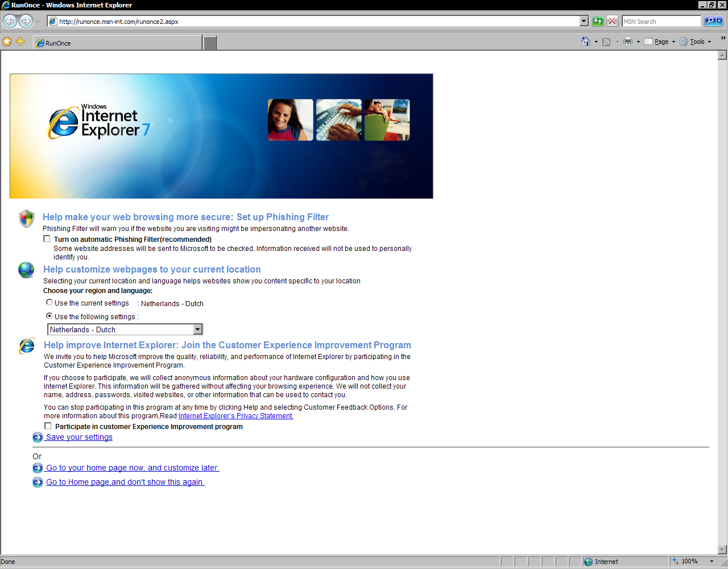Click the RSS Feeds toolbar icon

[x=606, y=42]
